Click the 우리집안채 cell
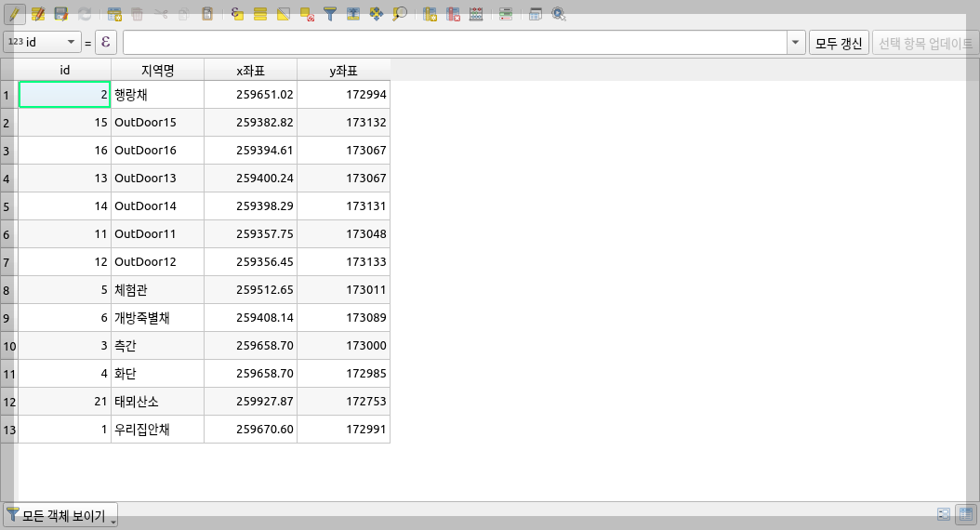Viewport: 980px width, 530px height. click(157, 430)
